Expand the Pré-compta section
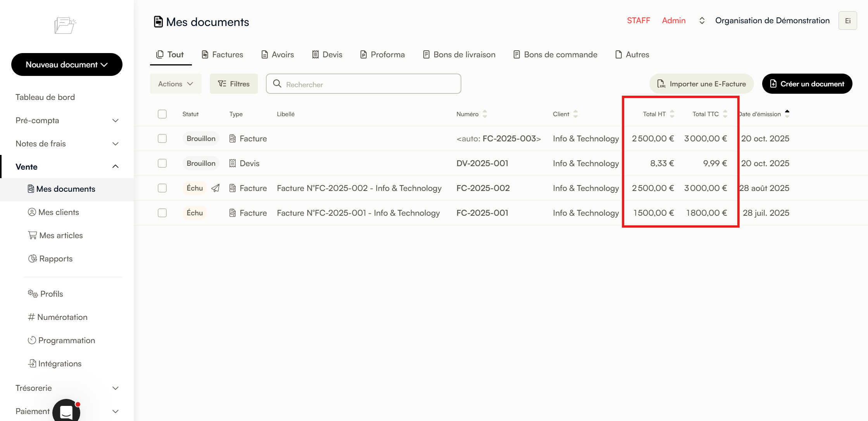868x421 pixels. click(x=67, y=120)
